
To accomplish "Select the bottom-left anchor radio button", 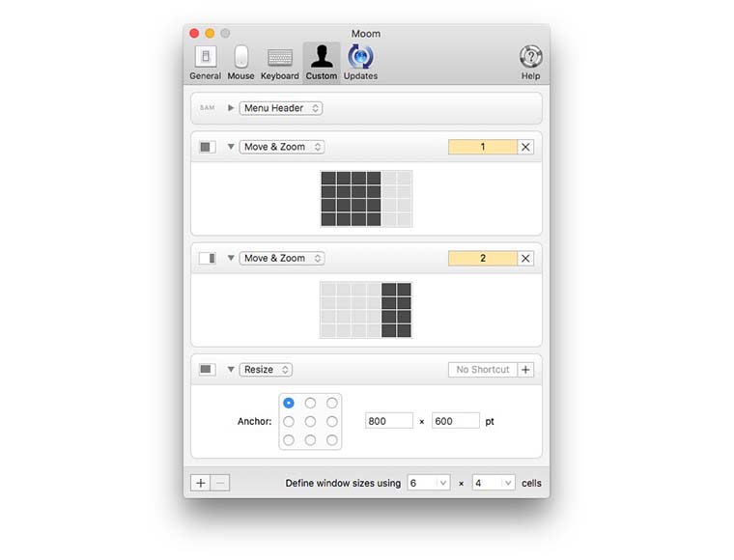I will [289, 440].
